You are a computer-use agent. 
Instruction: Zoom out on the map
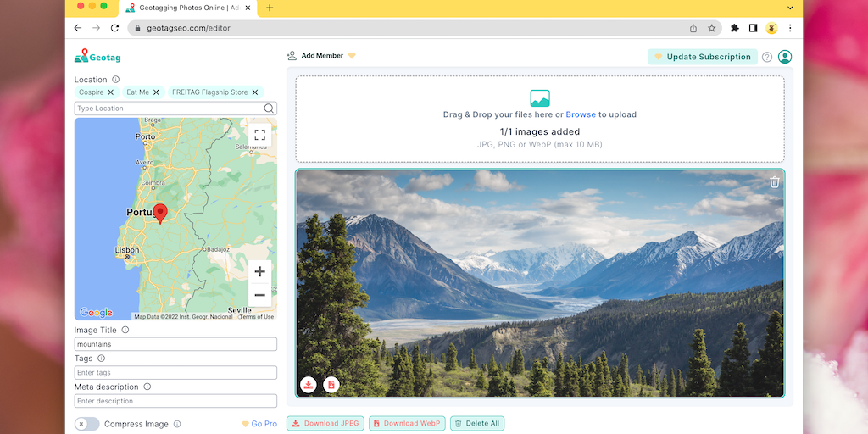click(260, 295)
